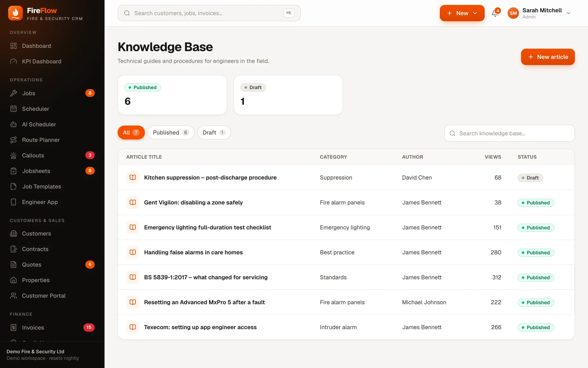Sort by the Article Title column header
Screen dimensions: 588x368
144,157
